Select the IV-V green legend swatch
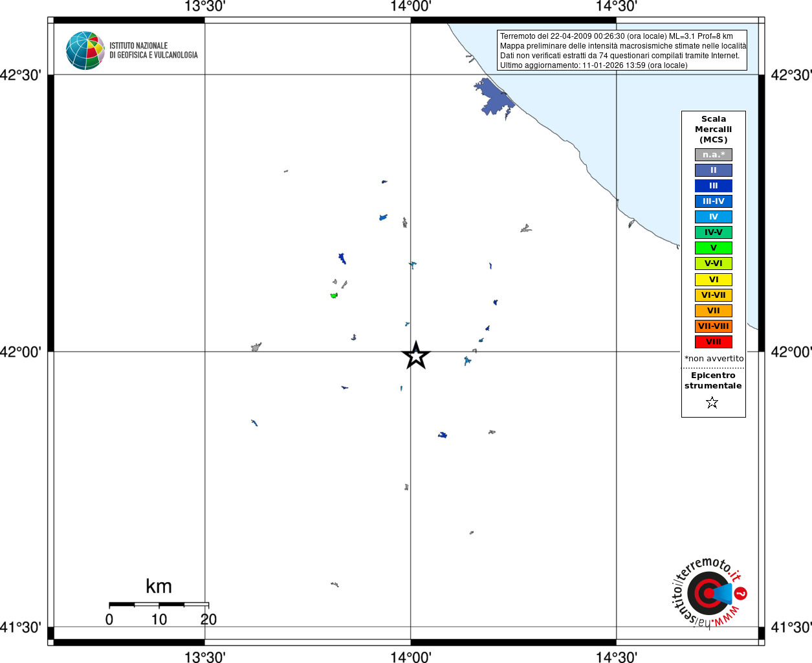This screenshot has height=663, width=812. pyautogui.click(x=714, y=232)
